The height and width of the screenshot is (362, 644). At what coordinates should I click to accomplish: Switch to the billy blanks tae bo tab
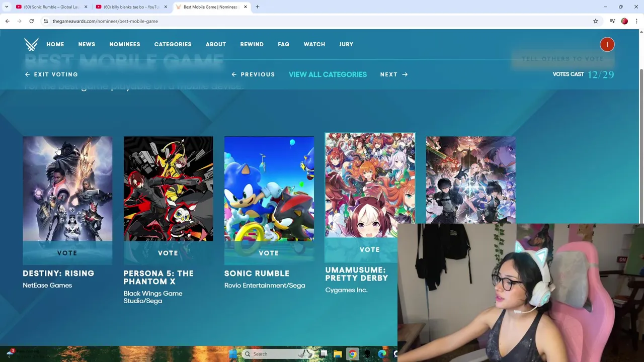point(131,7)
